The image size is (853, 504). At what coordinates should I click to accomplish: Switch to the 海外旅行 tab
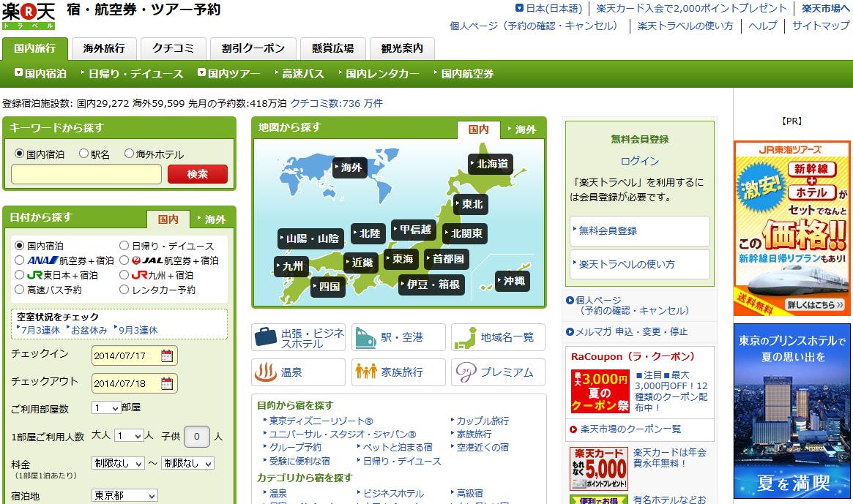[104, 48]
